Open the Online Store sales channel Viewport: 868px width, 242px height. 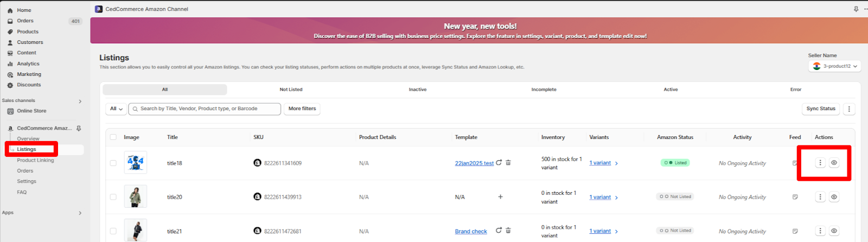click(31, 111)
